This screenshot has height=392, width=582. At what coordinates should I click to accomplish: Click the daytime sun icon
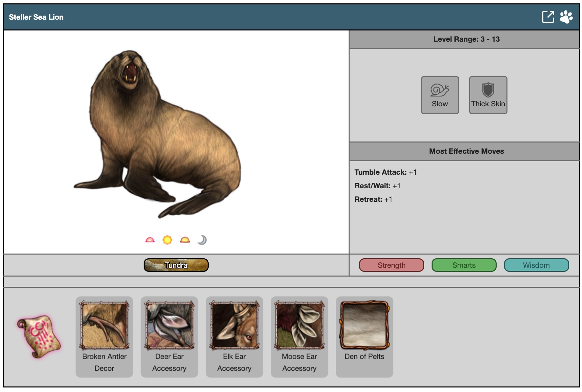point(167,240)
